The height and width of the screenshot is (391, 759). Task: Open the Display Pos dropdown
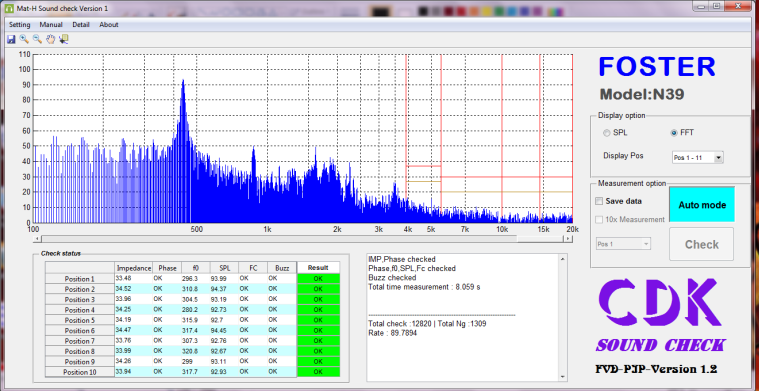point(698,158)
